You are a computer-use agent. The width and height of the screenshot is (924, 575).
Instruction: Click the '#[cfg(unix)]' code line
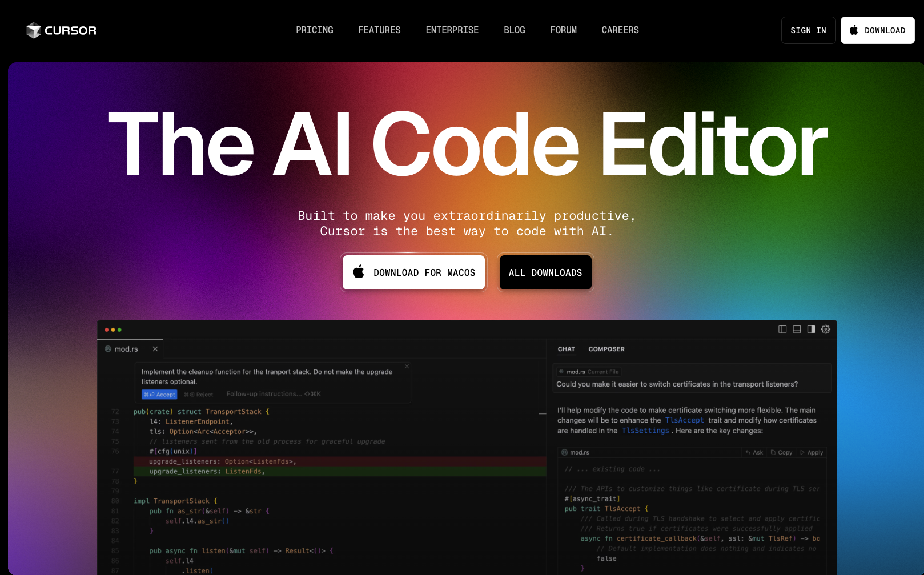pyautogui.click(x=173, y=452)
